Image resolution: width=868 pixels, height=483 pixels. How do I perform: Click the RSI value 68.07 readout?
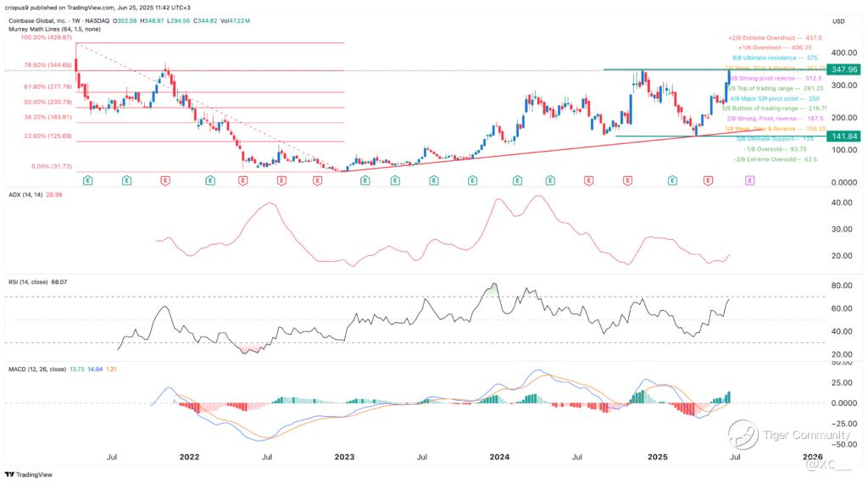(59, 282)
